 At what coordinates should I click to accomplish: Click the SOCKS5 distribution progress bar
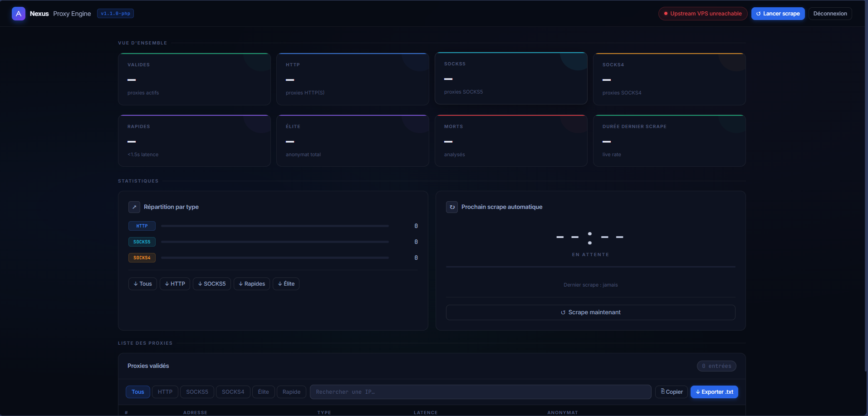(275, 242)
